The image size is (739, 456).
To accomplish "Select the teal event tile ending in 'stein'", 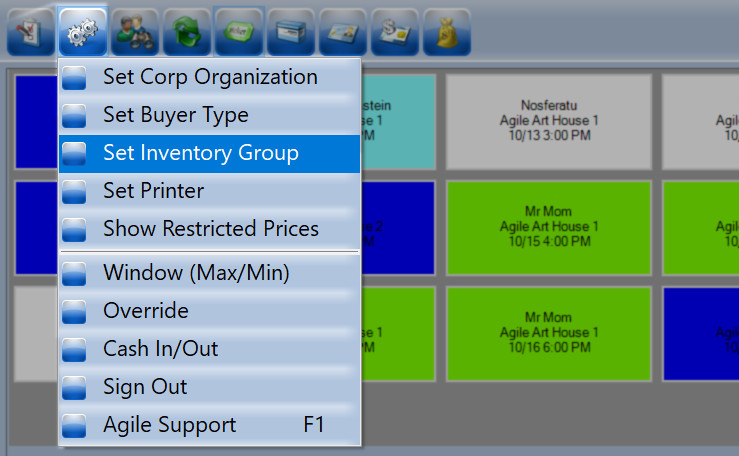I will pos(398,122).
